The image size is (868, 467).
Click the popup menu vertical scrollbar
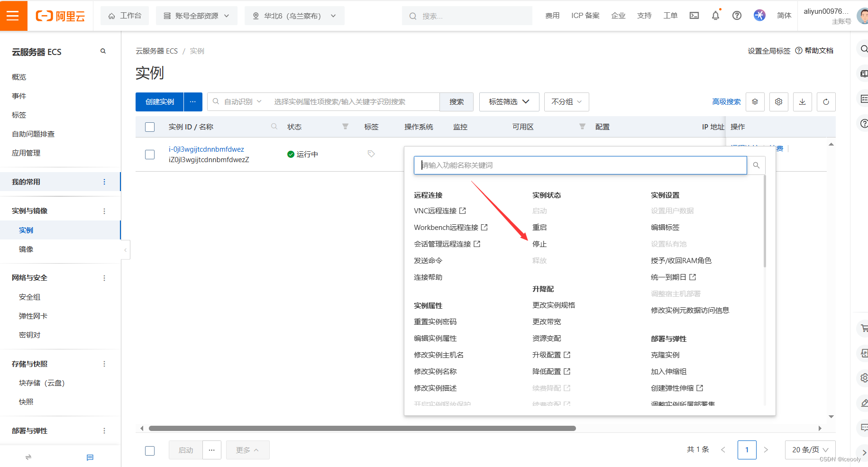pyautogui.click(x=765, y=221)
